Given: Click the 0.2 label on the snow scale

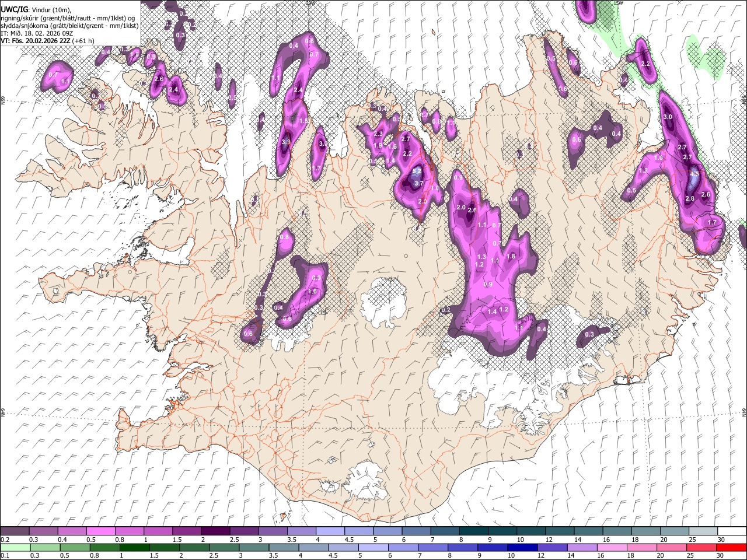Looking at the screenshot, I should [5, 540].
